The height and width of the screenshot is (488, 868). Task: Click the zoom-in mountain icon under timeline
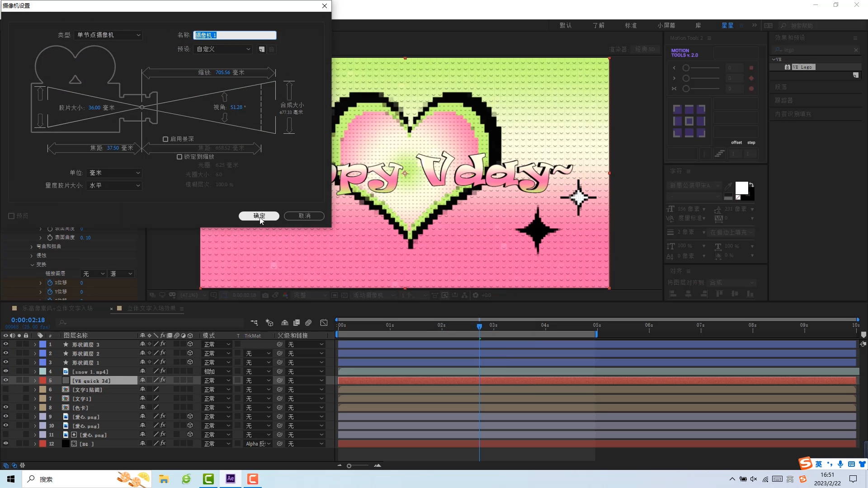(x=377, y=465)
